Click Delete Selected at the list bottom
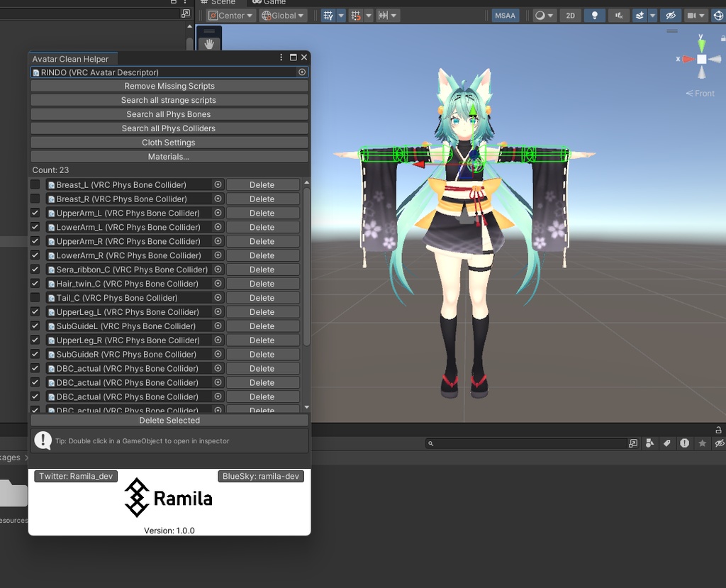This screenshot has width=726, height=588. coord(169,420)
